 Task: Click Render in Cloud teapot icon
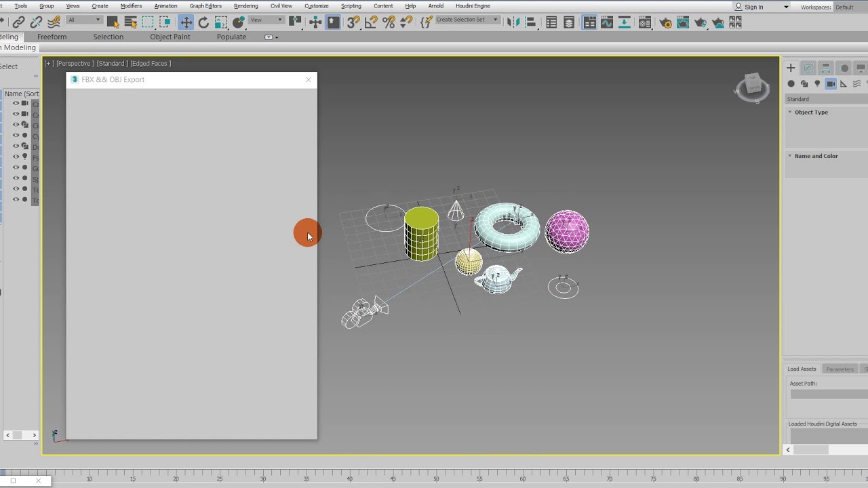(x=718, y=22)
